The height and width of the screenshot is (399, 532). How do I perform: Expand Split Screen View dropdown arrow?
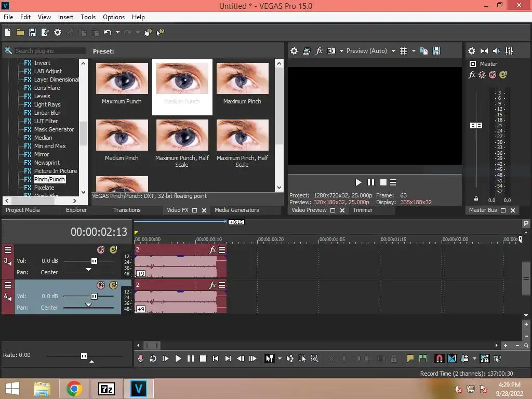(341, 51)
